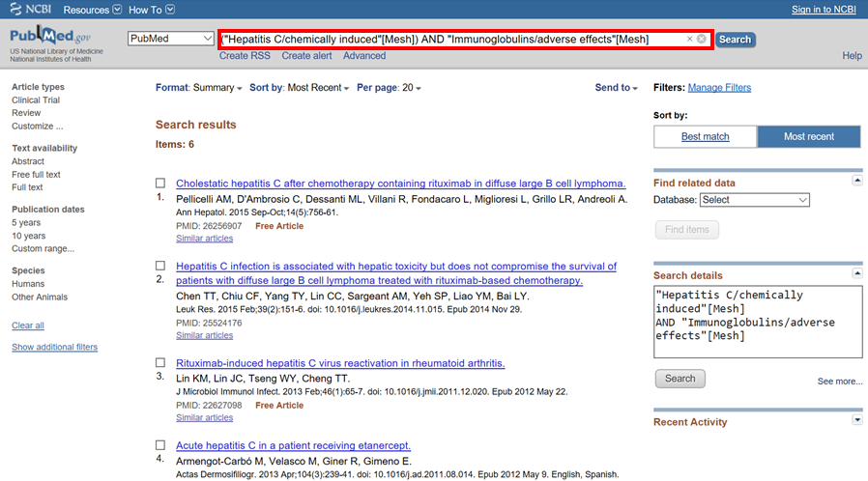868x481 pixels.
Task: Open Similar articles for PMID 22627098
Action: (x=204, y=418)
